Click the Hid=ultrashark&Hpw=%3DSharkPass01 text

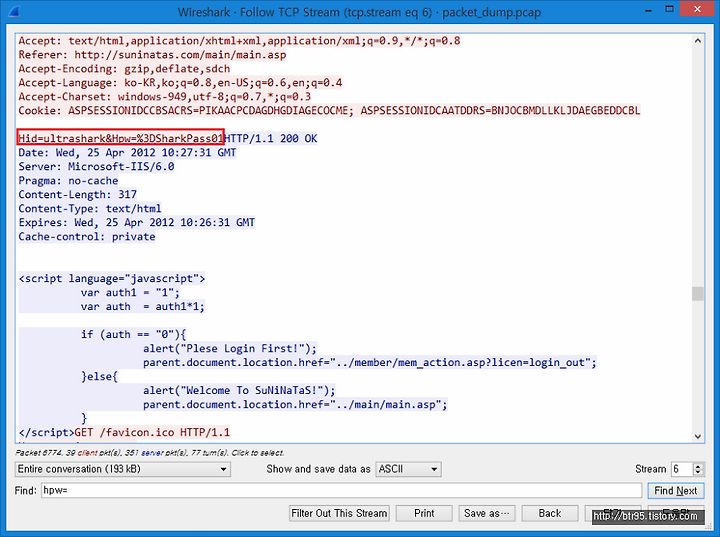121,138
